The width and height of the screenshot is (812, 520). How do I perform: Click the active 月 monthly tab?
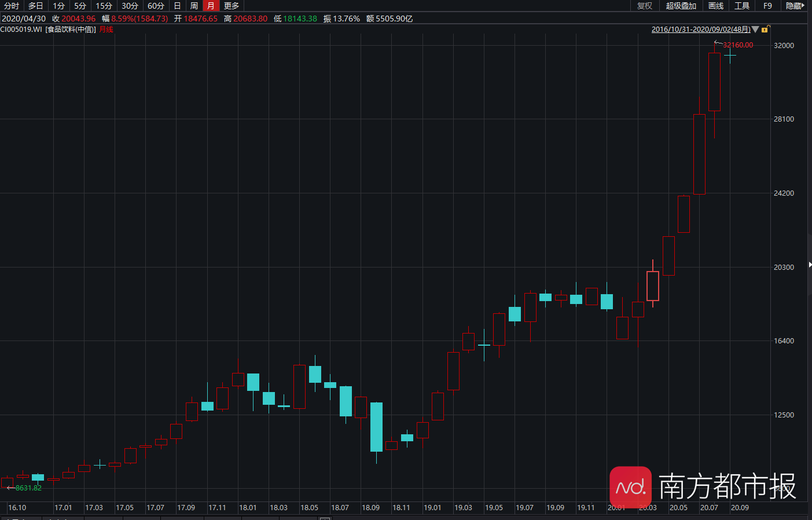point(211,6)
